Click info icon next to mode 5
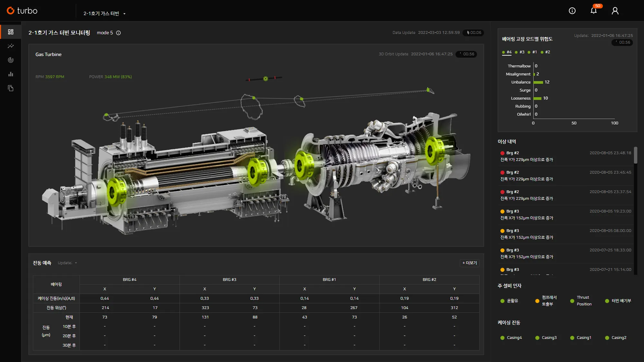 coord(118,33)
